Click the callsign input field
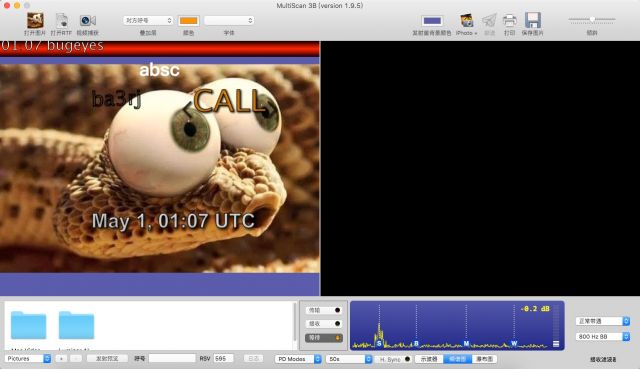Screen dimensions: 640x369 pyautogui.click(x=172, y=358)
